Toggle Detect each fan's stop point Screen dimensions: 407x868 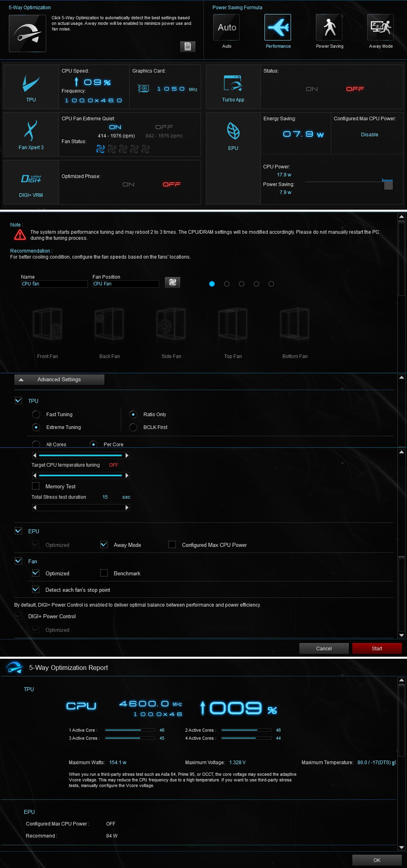pos(36,589)
